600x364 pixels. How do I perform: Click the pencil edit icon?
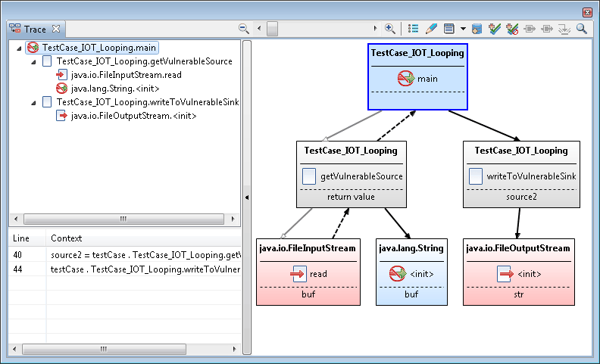431,29
